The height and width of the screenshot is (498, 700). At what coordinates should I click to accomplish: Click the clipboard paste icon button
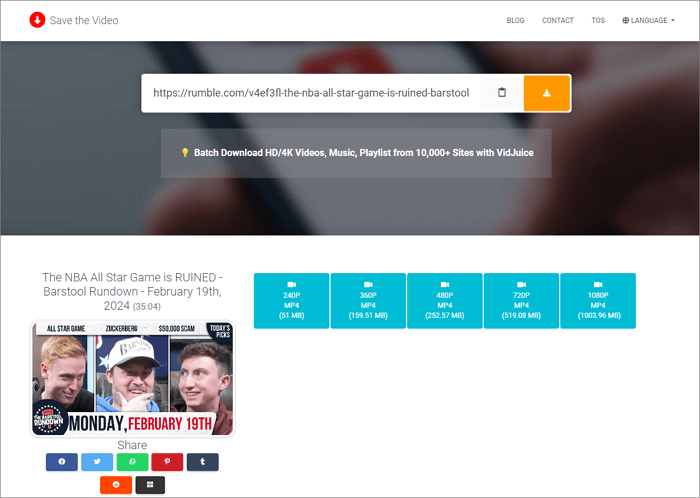click(502, 93)
